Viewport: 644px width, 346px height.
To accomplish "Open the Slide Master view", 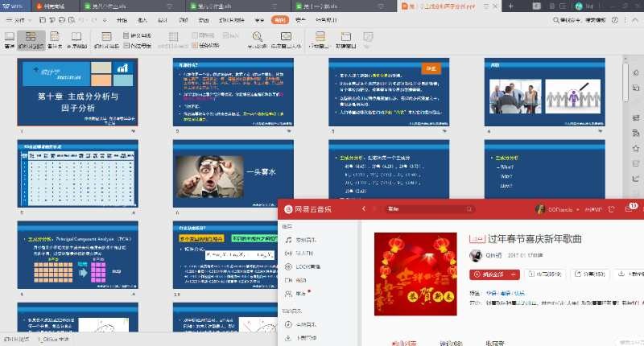I will click(x=107, y=39).
